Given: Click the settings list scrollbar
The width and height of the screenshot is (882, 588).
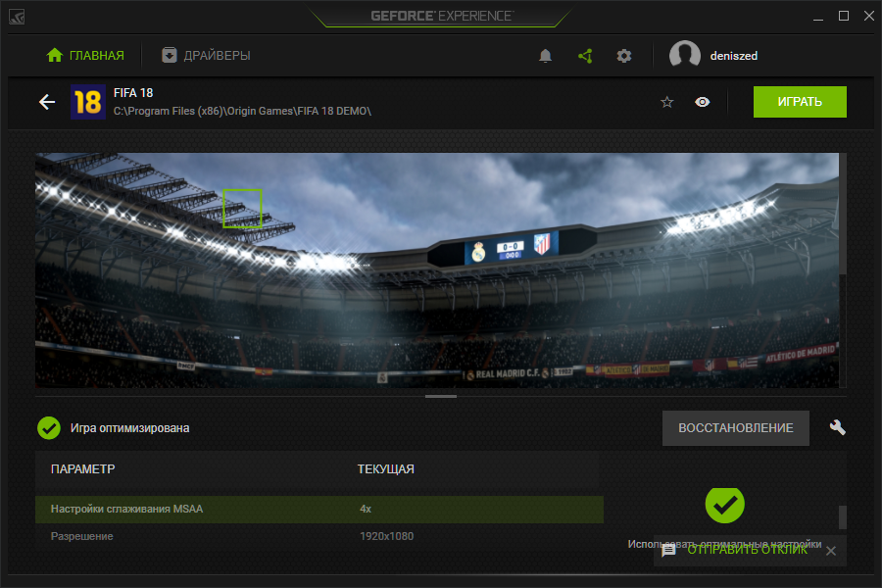Looking at the screenshot, I should tap(843, 516).
